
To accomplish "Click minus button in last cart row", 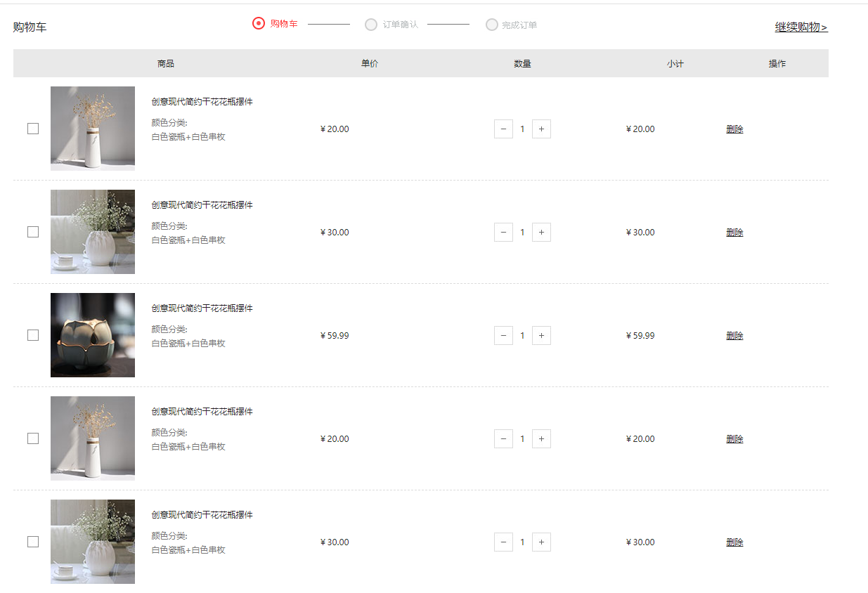I will pos(503,542).
